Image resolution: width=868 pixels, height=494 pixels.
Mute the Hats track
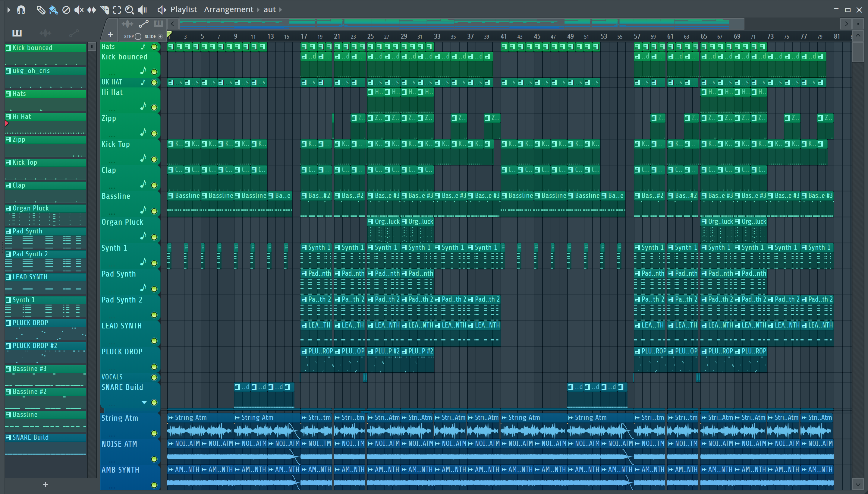coord(154,47)
